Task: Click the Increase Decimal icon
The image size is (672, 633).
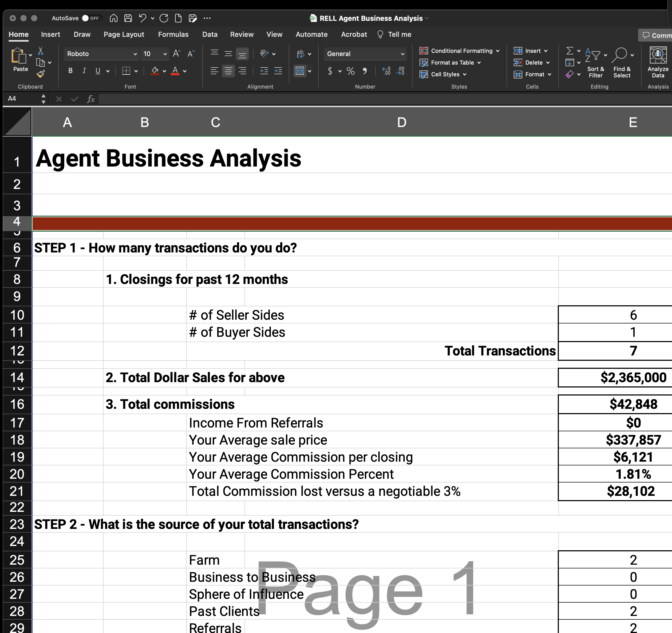Action: click(386, 71)
